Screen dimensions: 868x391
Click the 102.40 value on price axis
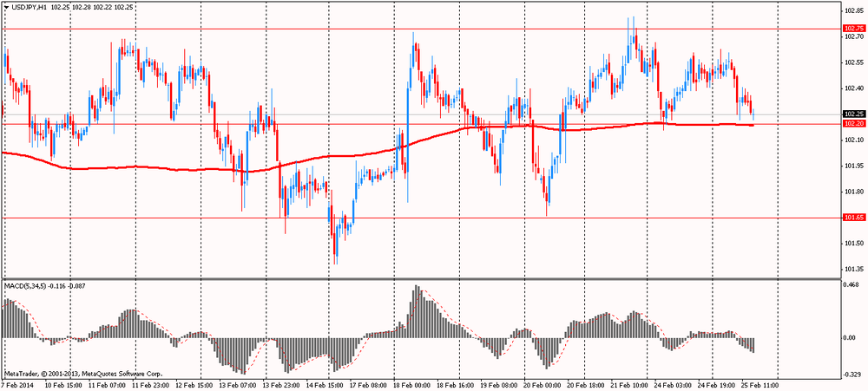[x=854, y=88]
